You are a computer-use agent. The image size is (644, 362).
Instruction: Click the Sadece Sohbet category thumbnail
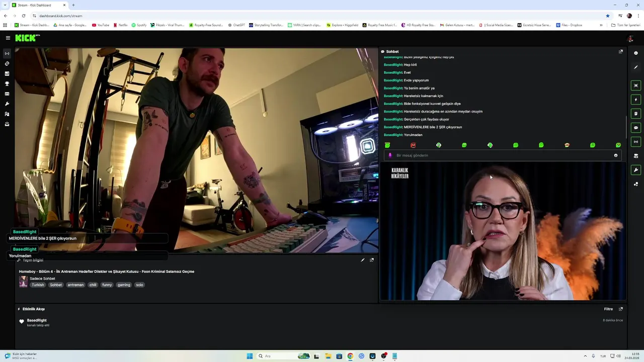click(x=23, y=282)
